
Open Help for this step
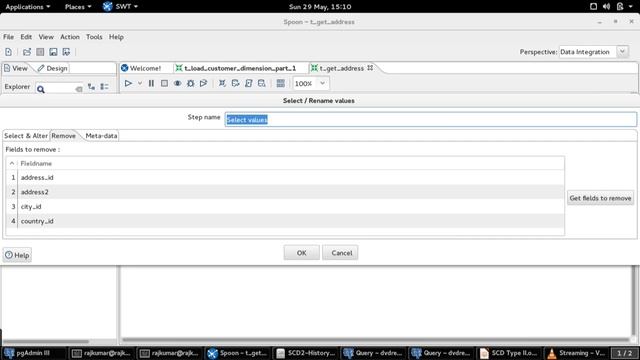click(x=17, y=255)
